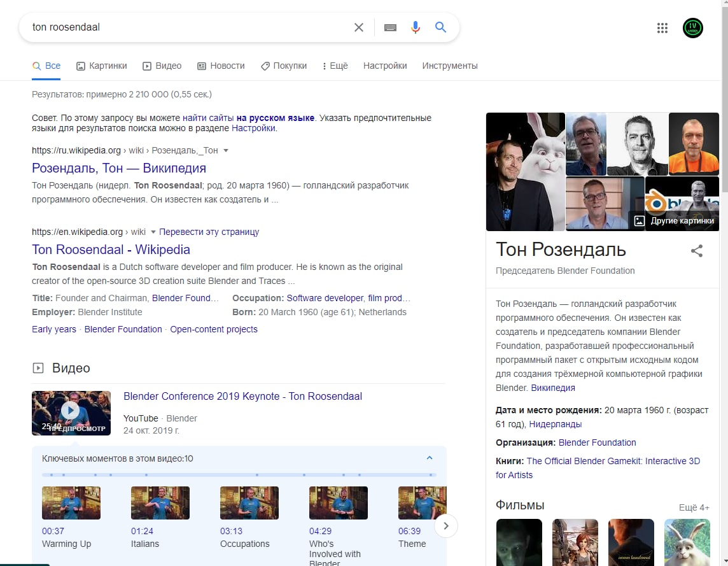Collapse the key moments section chevron
Screen dimensions: 728x566
(430, 458)
